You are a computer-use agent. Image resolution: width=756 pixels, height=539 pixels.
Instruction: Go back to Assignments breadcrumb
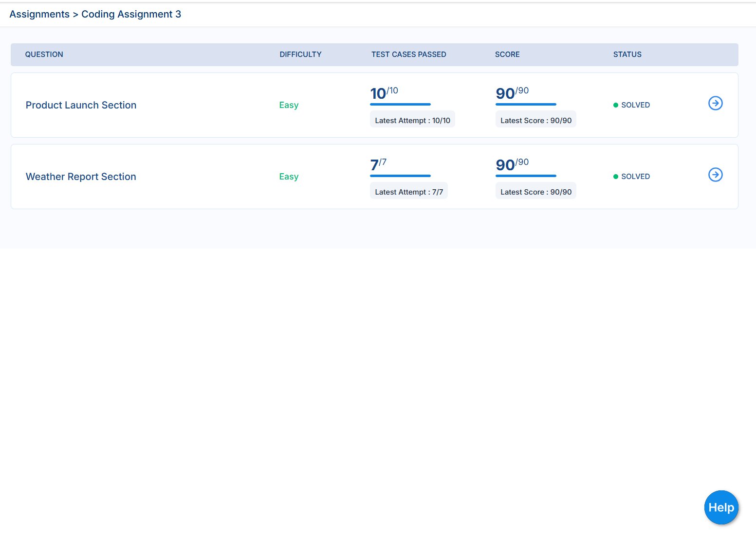pos(39,14)
